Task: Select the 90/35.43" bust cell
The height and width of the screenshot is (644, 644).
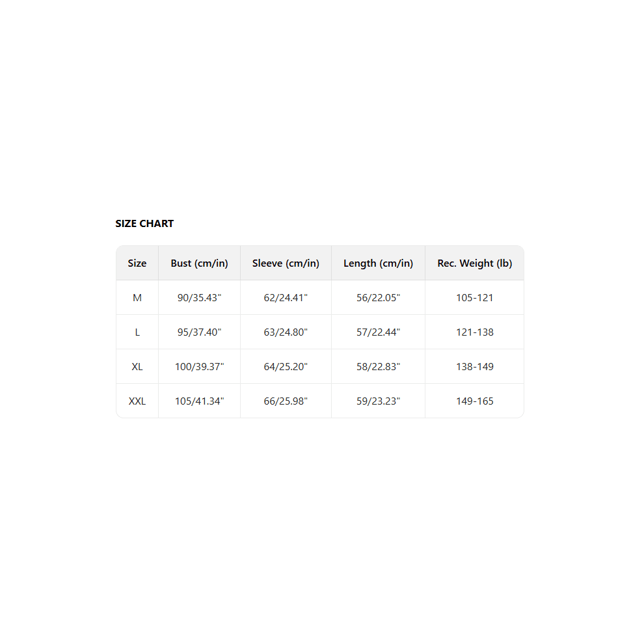Action: [x=199, y=298]
